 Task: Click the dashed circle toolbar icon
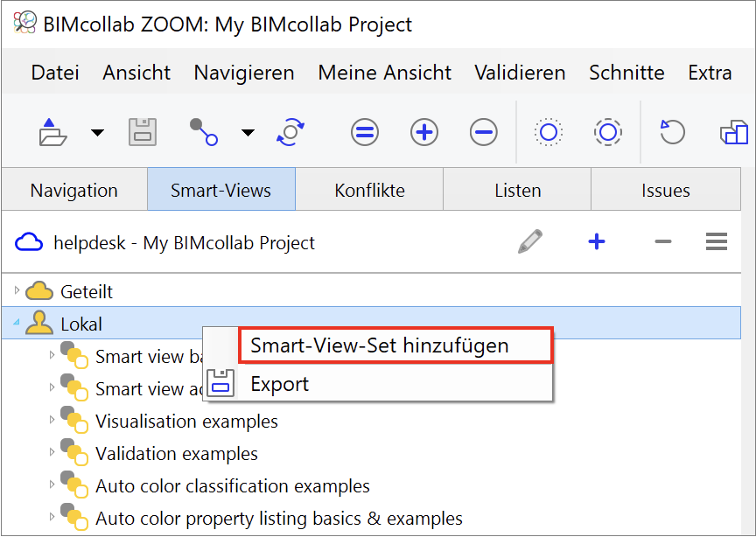608,132
